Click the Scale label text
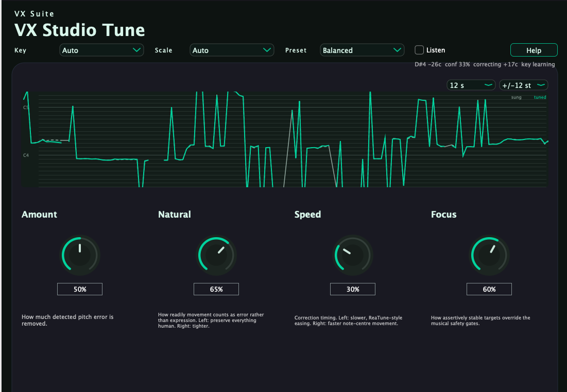This screenshot has width=567, height=392. (x=163, y=50)
